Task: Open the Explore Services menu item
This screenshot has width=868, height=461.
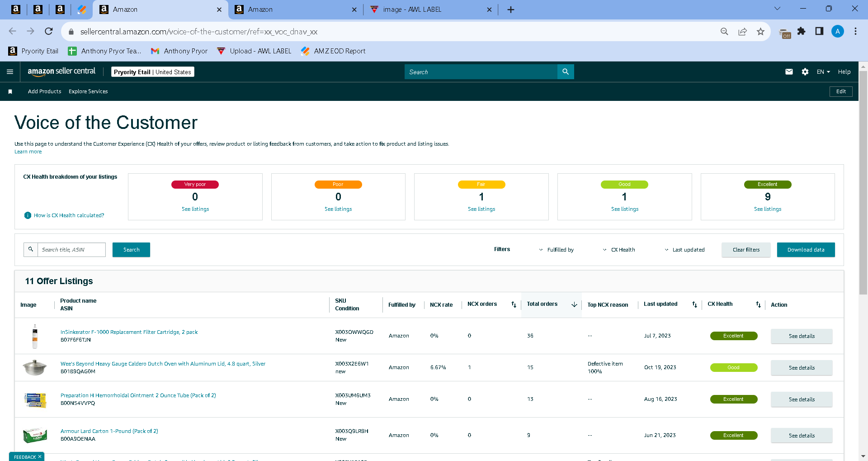Action: click(x=88, y=91)
